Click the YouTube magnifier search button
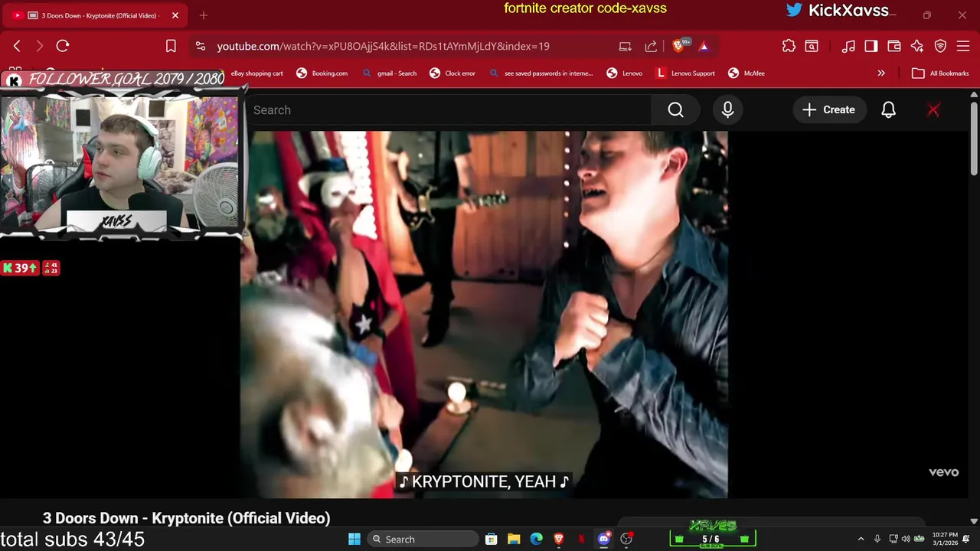980x551 pixels. click(675, 110)
